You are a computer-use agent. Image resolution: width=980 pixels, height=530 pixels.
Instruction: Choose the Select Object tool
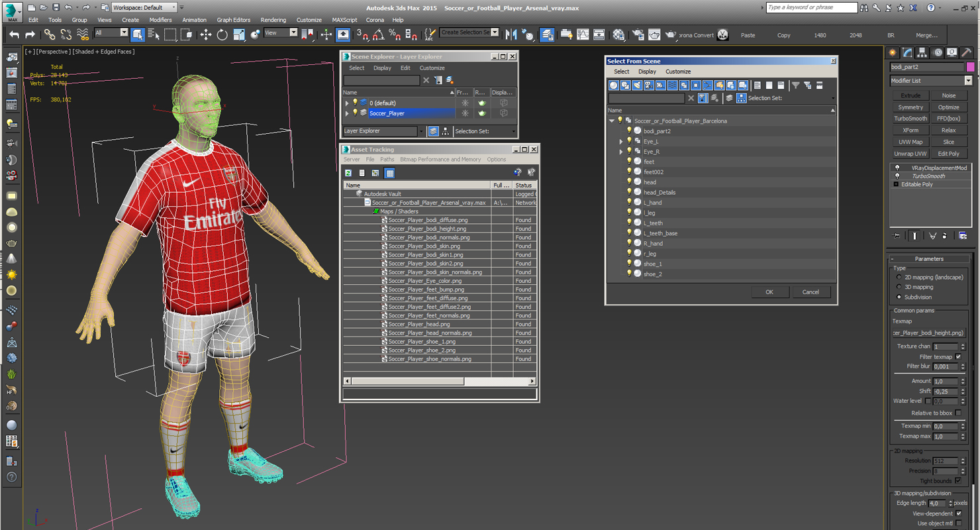(x=138, y=34)
